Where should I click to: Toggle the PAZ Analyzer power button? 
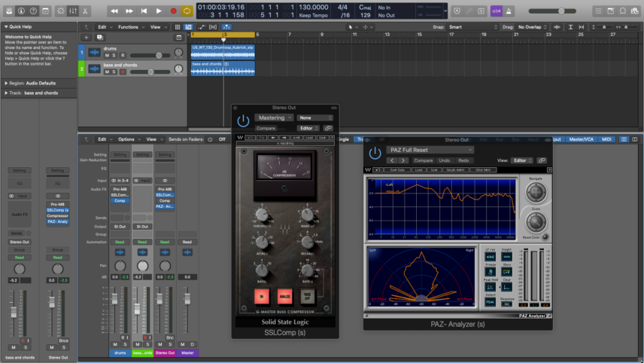pyautogui.click(x=375, y=154)
